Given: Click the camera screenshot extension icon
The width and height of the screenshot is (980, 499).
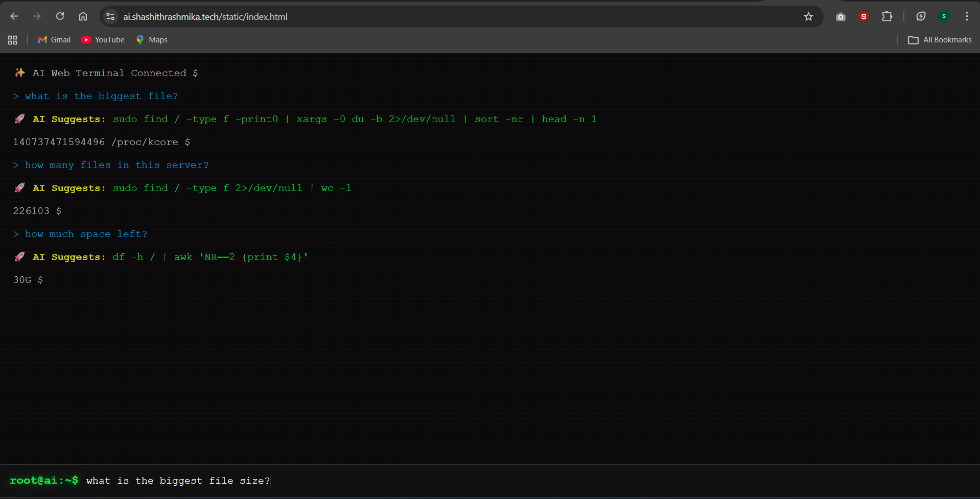Looking at the screenshot, I should [841, 17].
